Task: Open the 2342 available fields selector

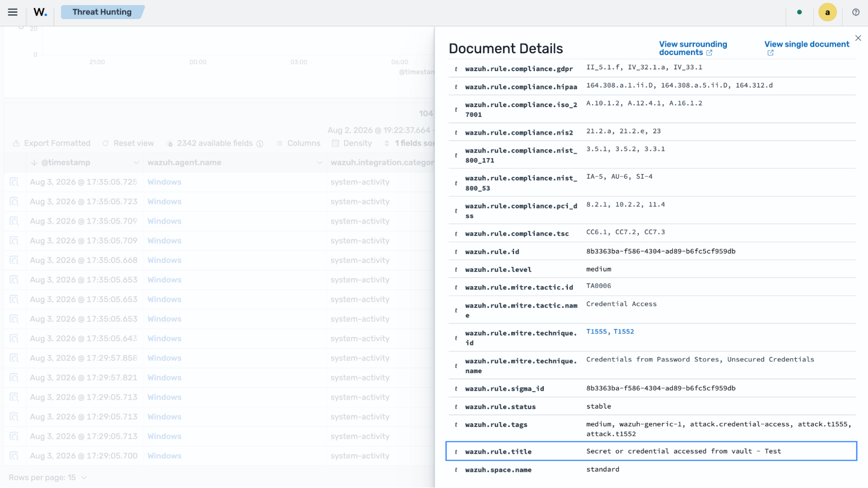Action: [210, 143]
